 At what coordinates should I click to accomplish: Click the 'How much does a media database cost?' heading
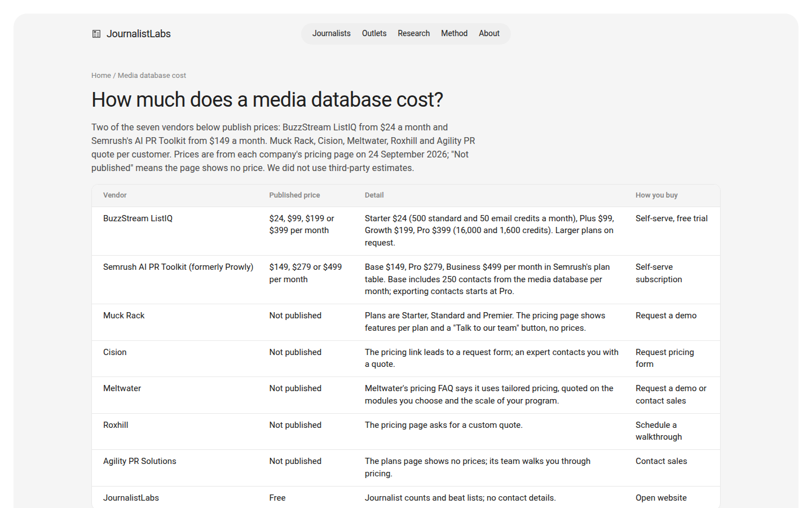point(267,100)
